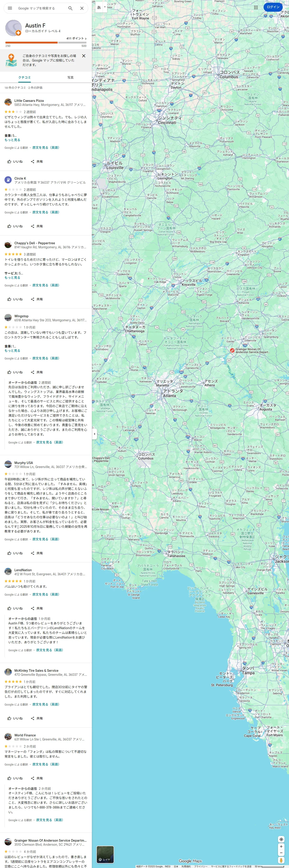Like the LendNation review
Screen dimensions: 289x868
pyautogui.click(x=15, y=609)
